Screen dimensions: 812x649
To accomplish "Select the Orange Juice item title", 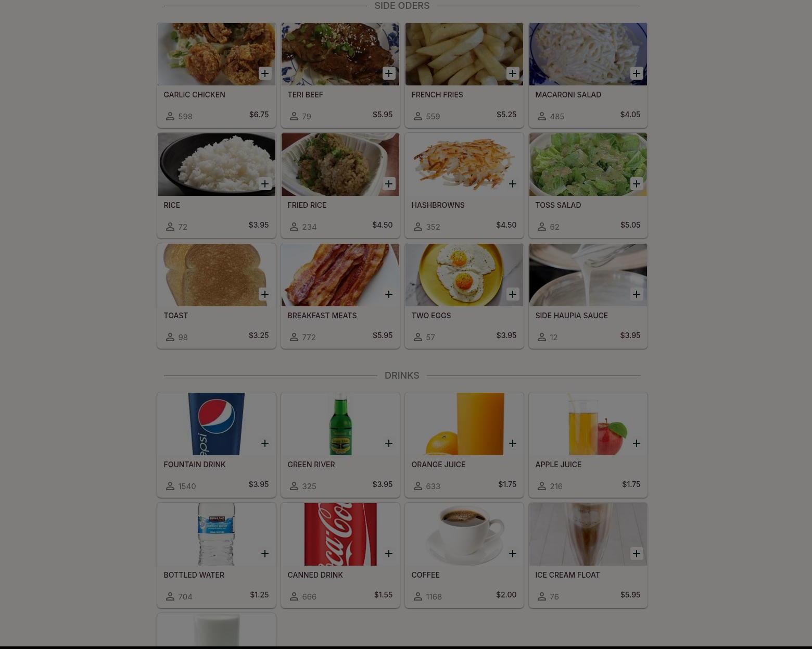I will (x=438, y=465).
